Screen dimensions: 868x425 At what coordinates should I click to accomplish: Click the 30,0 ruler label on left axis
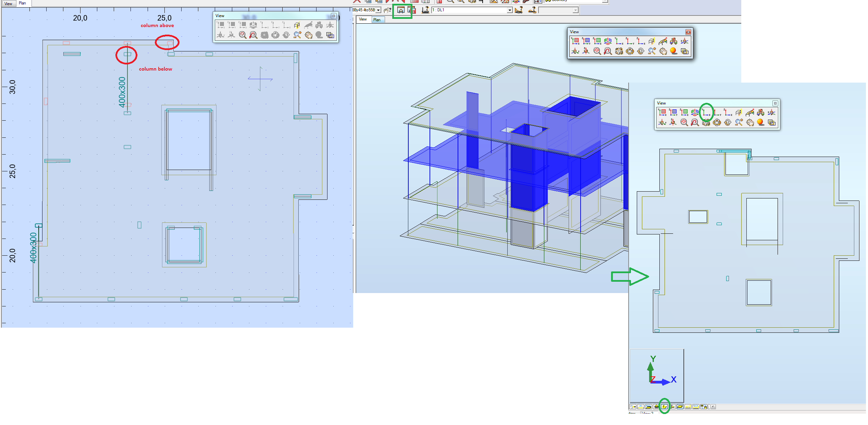tap(12, 87)
